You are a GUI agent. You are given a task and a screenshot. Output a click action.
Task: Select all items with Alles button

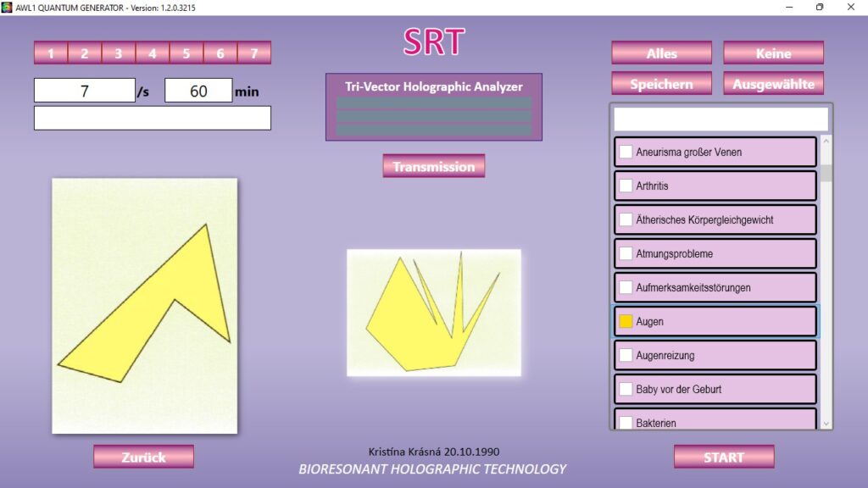tap(661, 53)
